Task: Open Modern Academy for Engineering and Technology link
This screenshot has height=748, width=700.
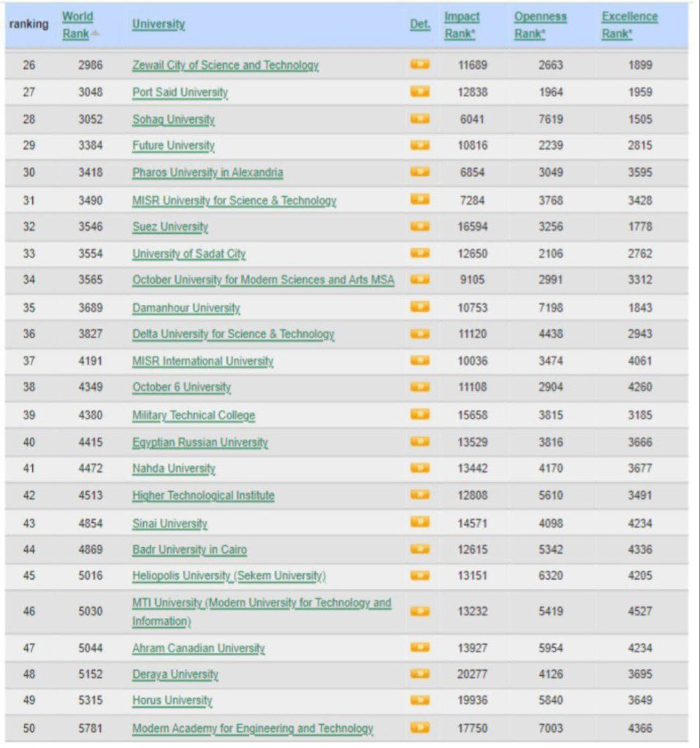Action: tap(253, 729)
